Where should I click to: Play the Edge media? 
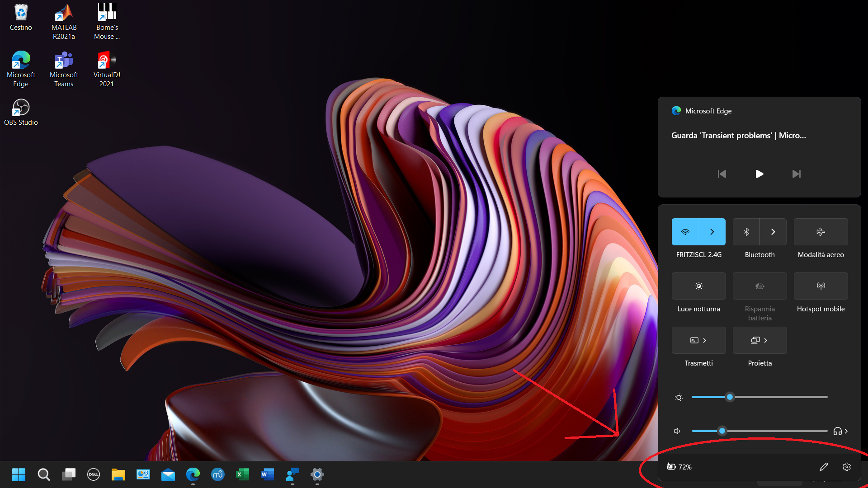pyautogui.click(x=759, y=174)
